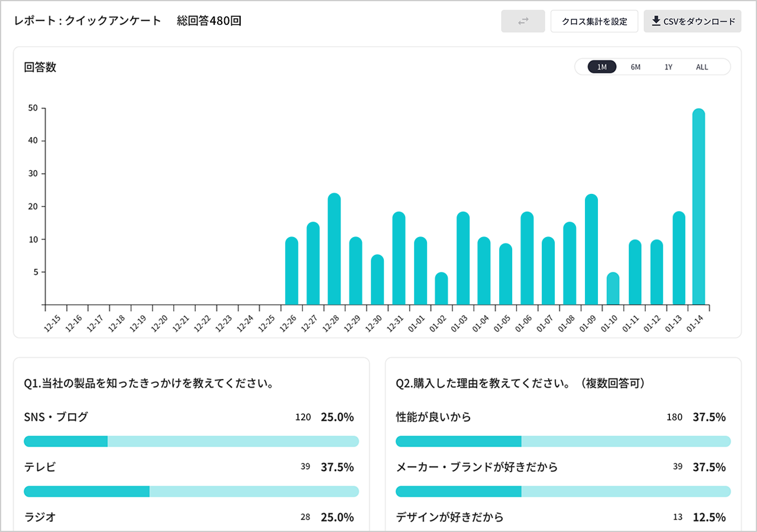Click the メーカー・ブランドが好きだから progress bar
This screenshot has height=532, width=757.
coord(563,491)
